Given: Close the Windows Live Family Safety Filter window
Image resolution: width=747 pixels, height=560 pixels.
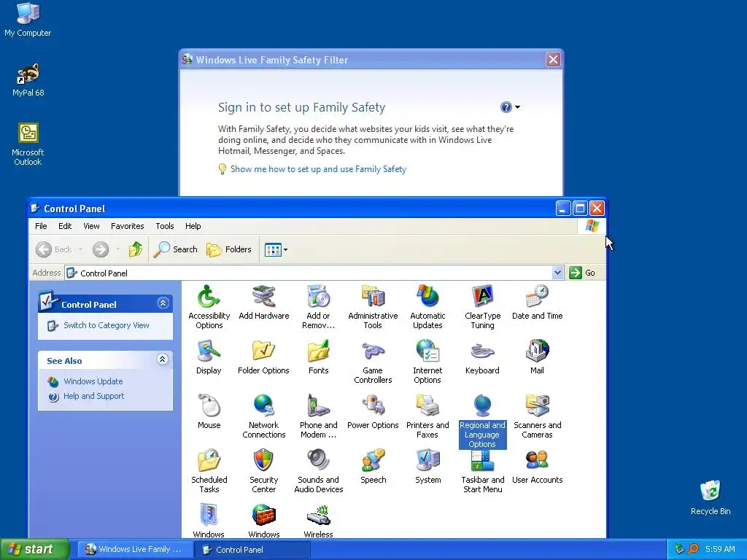Looking at the screenshot, I should point(553,60).
